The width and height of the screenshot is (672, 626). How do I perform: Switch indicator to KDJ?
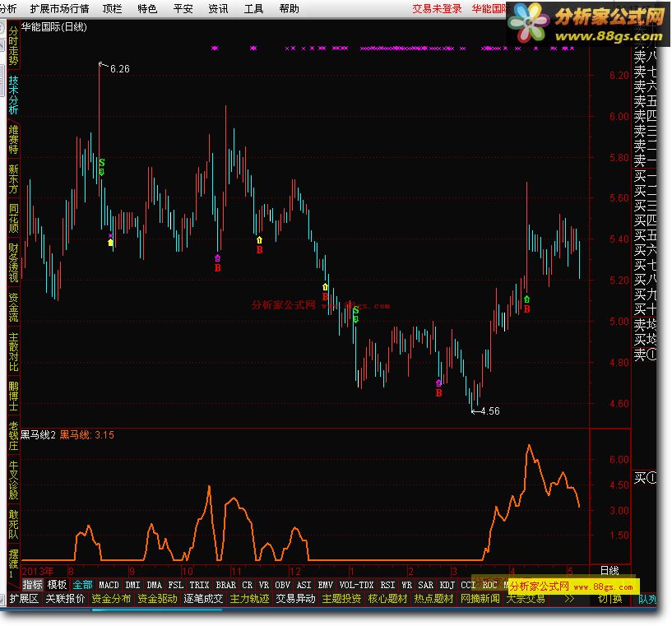coord(447,585)
